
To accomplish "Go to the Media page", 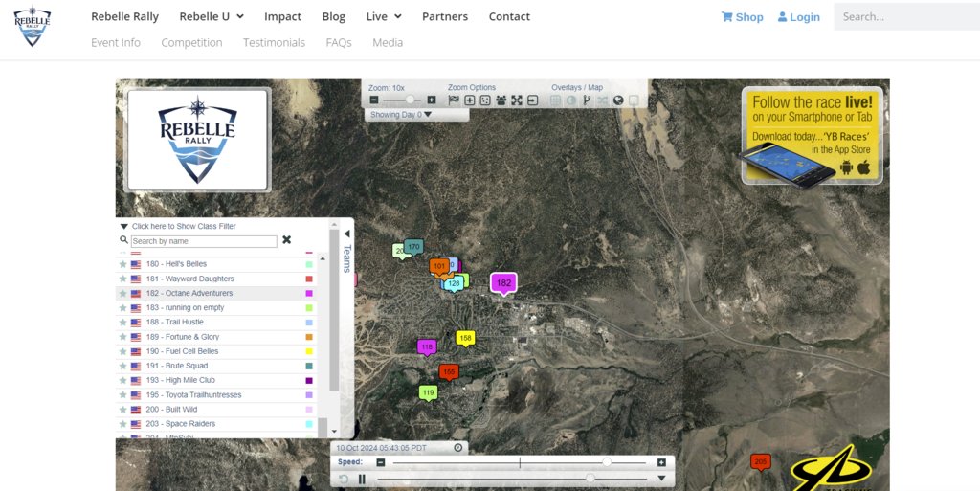I will [388, 42].
